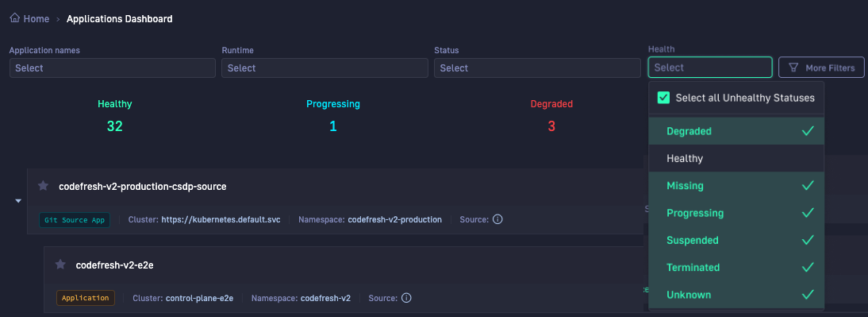Deselect the Degraded health option

pos(737,131)
